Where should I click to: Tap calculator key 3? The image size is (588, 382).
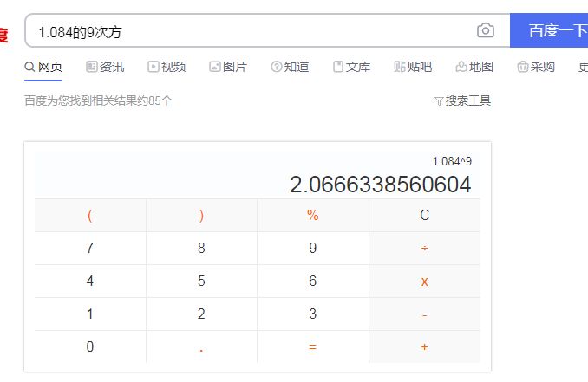[x=313, y=314]
